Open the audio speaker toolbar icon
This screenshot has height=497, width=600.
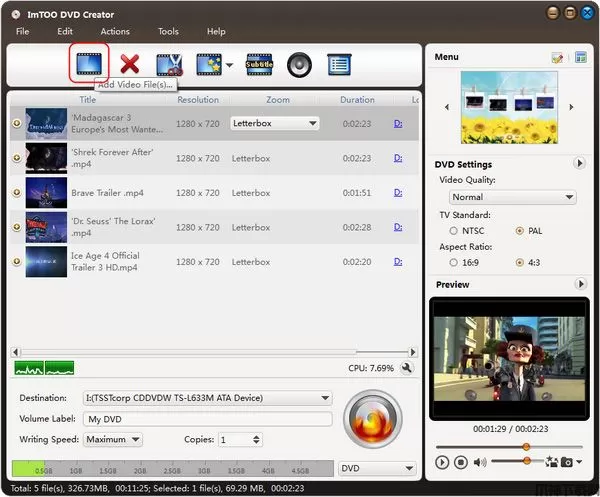(300, 66)
